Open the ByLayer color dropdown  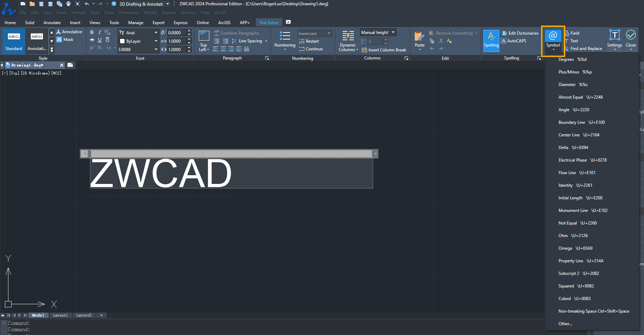(156, 41)
